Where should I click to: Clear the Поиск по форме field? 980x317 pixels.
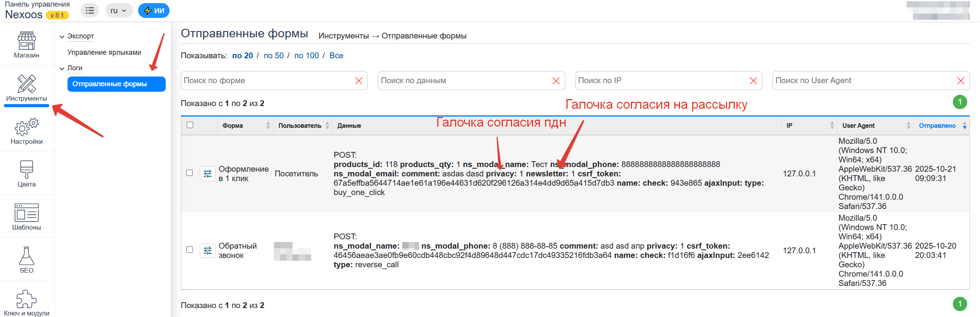click(358, 81)
